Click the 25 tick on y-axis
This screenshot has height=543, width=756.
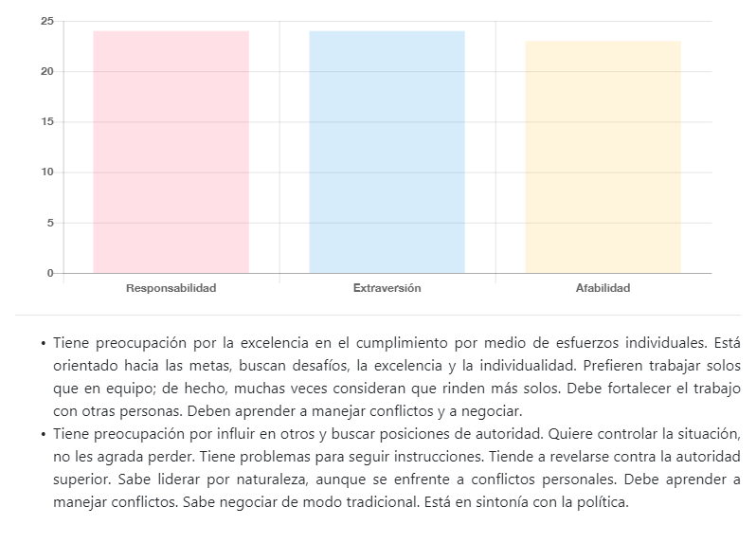(47, 21)
